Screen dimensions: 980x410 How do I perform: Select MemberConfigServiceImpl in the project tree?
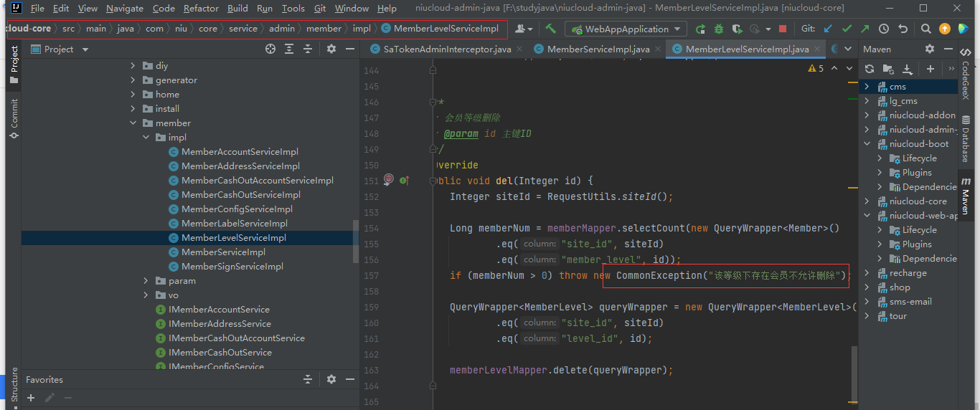pyautogui.click(x=237, y=209)
